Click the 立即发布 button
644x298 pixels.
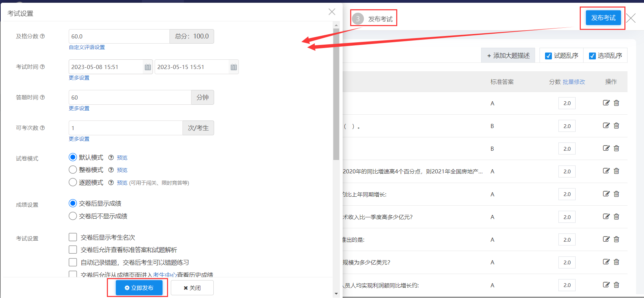point(139,288)
